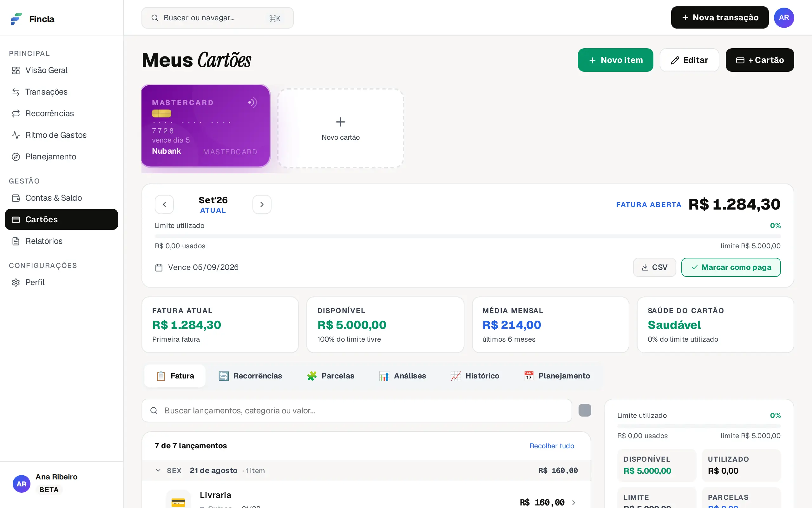
Task: Select Cartões in the sidebar
Action: [x=62, y=219]
